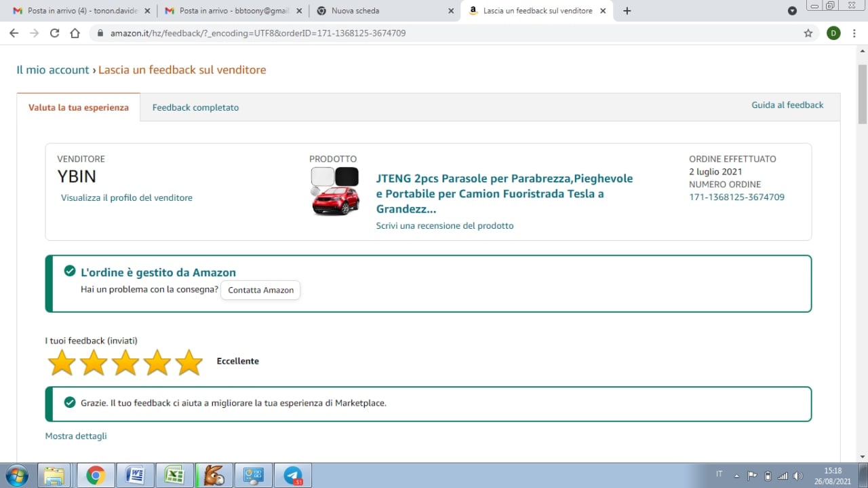Open the 'Feedback completato' tab
868x488 pixels.
(x=195, y=107)
